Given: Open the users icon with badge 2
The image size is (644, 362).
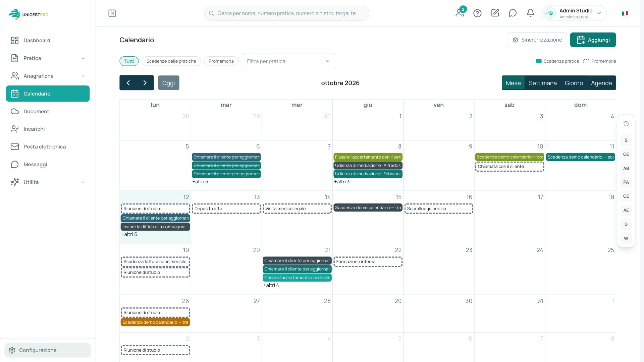Looking at the screenshot, I should [460, 13].
